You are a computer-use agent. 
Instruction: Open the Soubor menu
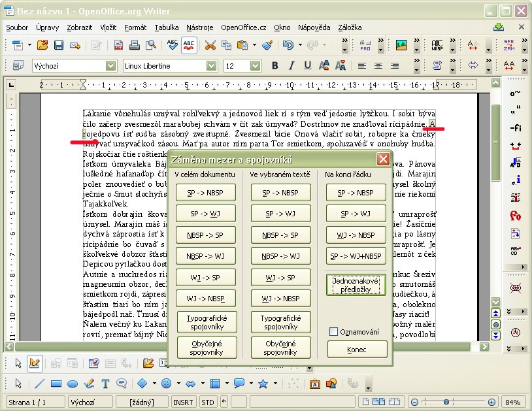[x=17, y=27]
